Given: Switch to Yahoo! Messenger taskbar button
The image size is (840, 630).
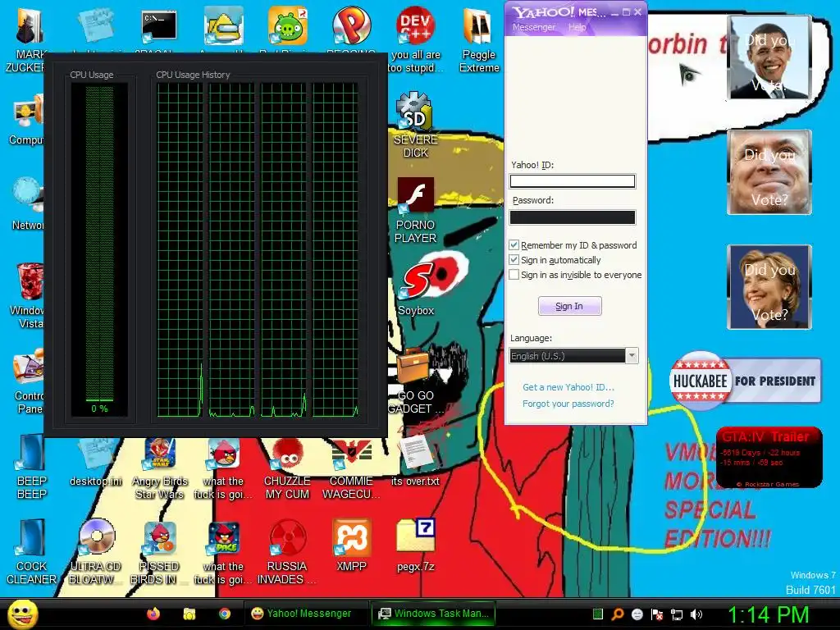Looking at the screenshot, I should click(305, 614).
